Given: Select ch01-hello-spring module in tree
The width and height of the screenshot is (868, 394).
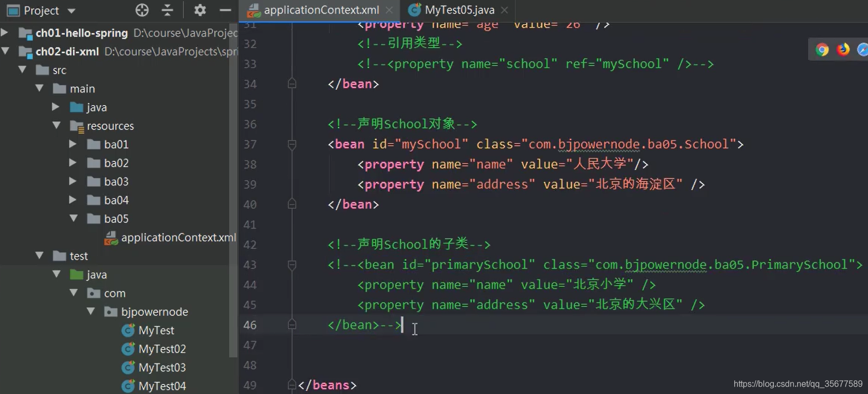Looking at the screenshot, I should [x=82, y=33].
